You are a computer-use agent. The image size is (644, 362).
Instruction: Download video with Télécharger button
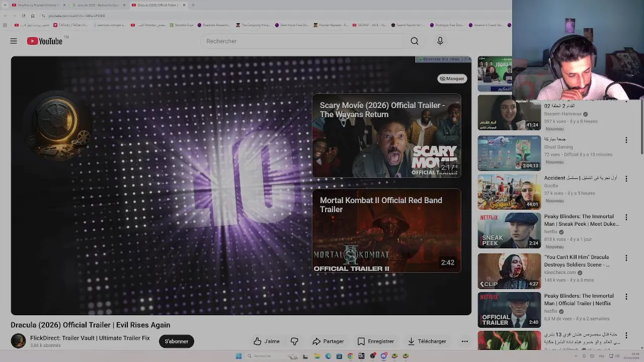[427, 341]
